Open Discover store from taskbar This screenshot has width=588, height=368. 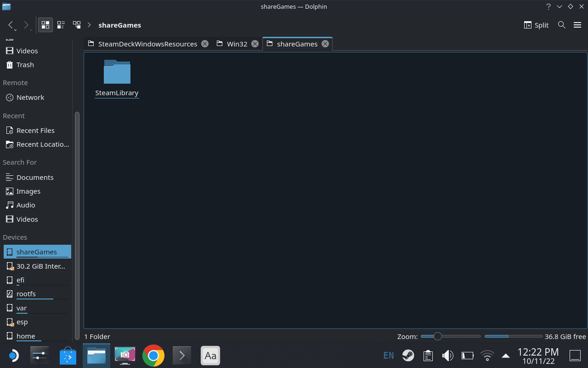(x=68, y=356)
